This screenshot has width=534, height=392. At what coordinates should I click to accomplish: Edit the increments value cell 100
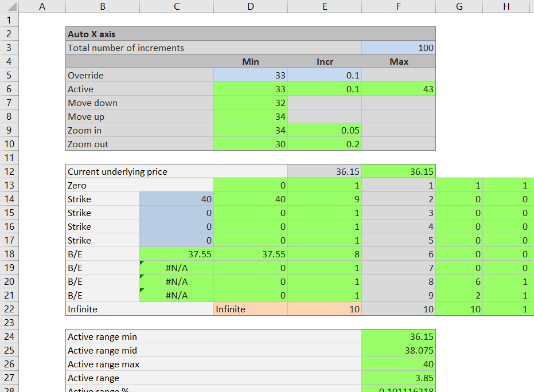[399, 48]
